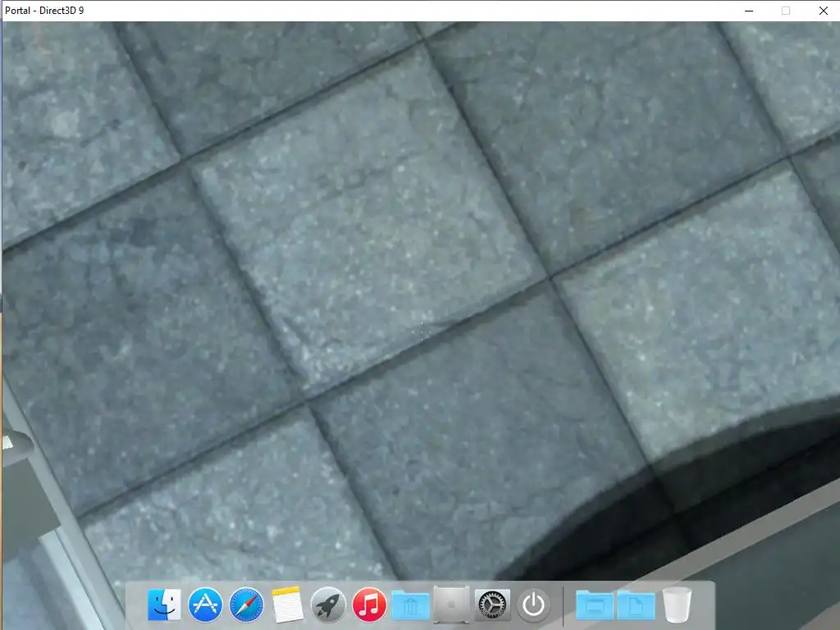The width and height of the screenshot is (840, 630).
Task: Open the yellow Notes icon
Action: point(287,605)
